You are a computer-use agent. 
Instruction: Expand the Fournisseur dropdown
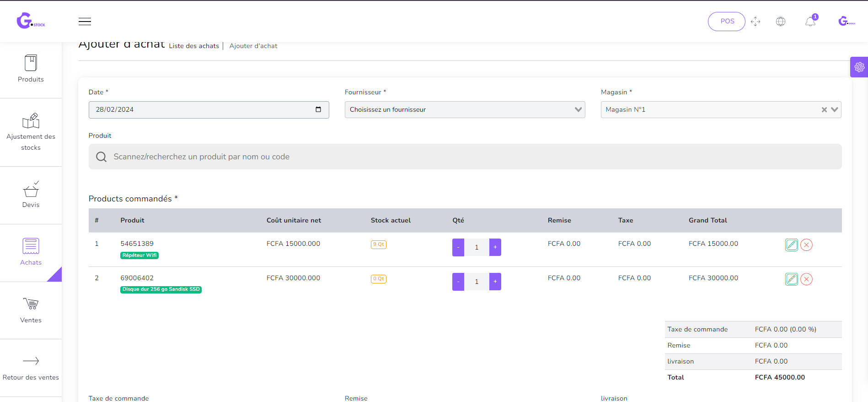(578, 109)
